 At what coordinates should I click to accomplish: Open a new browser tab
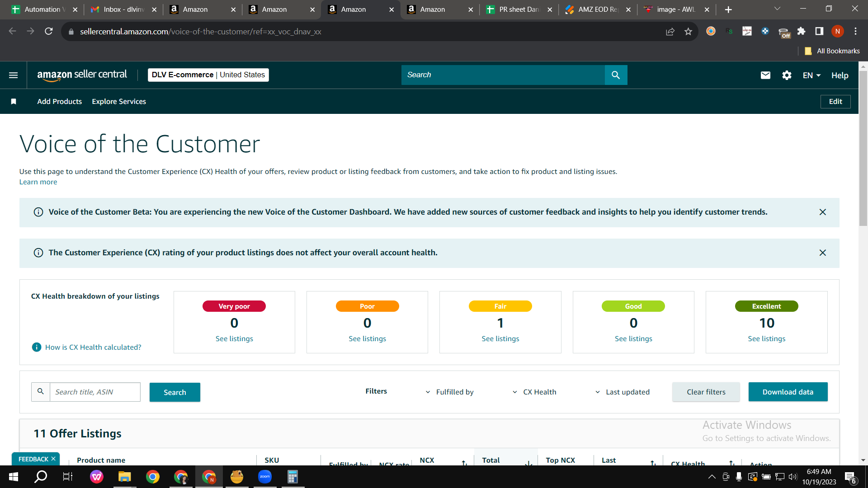[728, 9]
